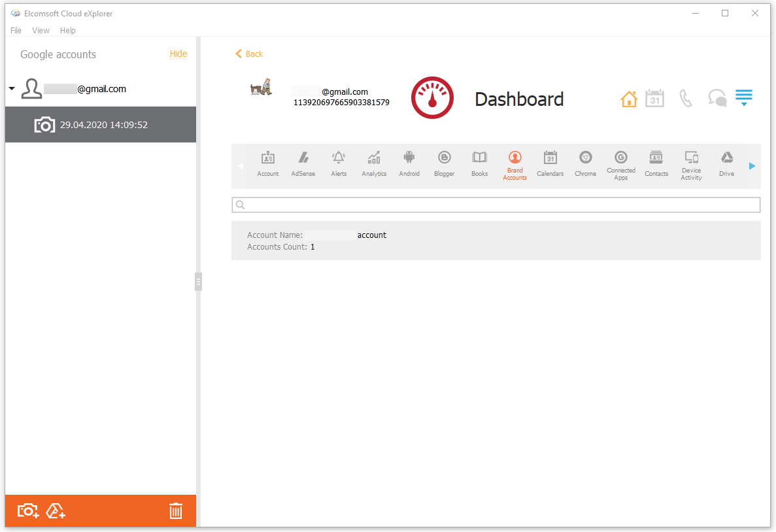
Task: Delete snapshot using the trash icon
Action: click(175, 510)
